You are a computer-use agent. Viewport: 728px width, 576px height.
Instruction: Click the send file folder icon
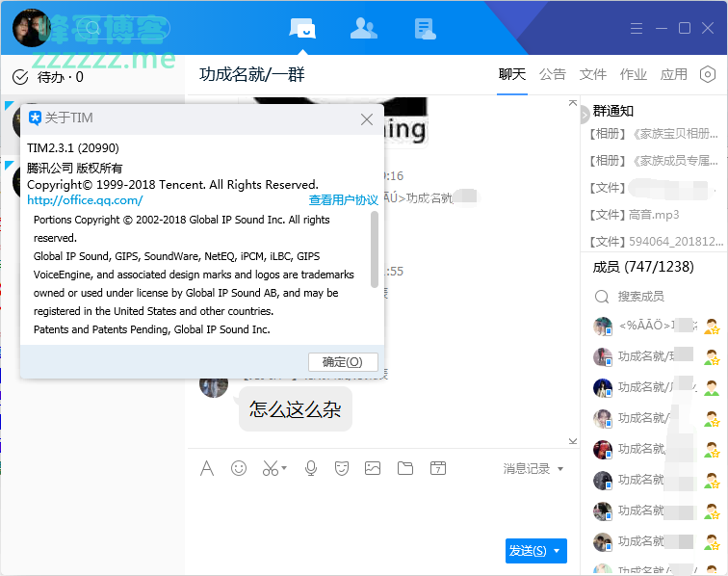click(405, 468)
